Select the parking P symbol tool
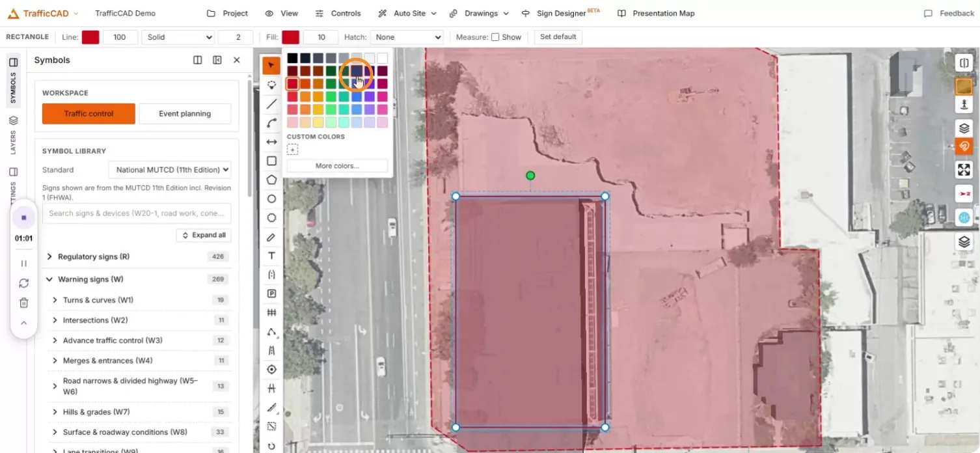 (x=271, y=294)
